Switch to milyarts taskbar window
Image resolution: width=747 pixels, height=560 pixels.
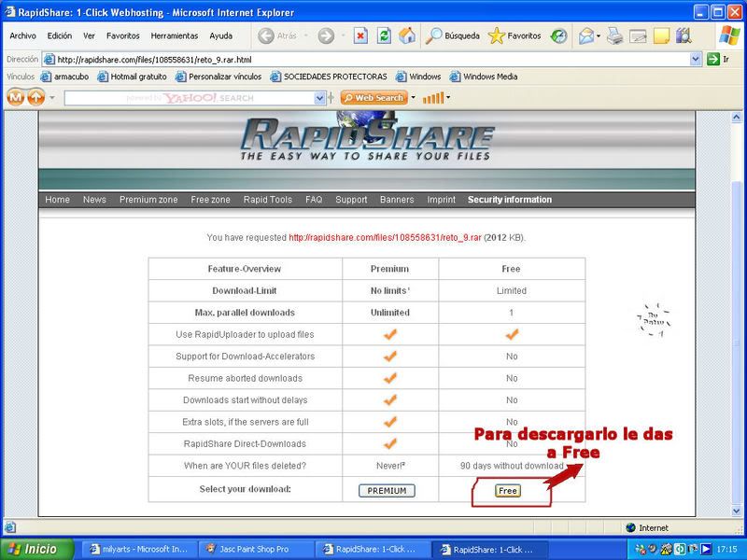[x=138, y=549]
